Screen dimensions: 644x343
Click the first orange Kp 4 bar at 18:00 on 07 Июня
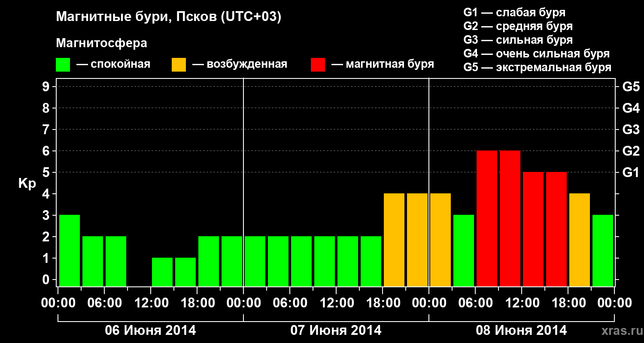(x=394, y=240)
